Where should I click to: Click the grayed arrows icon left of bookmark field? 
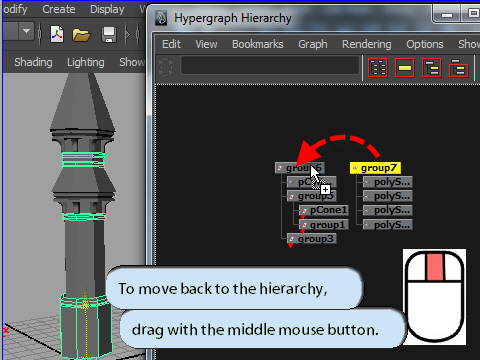coord(167,67)
